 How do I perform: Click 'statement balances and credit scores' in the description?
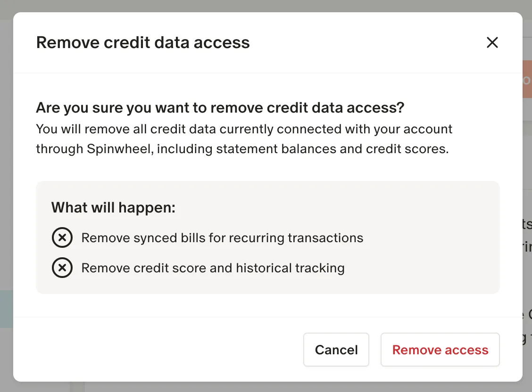(x=332, y=149)
